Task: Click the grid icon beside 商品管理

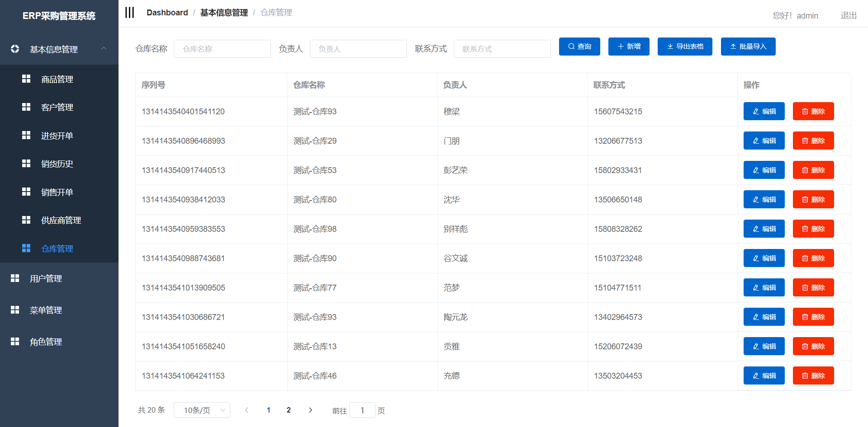Action: coord(26,79)
